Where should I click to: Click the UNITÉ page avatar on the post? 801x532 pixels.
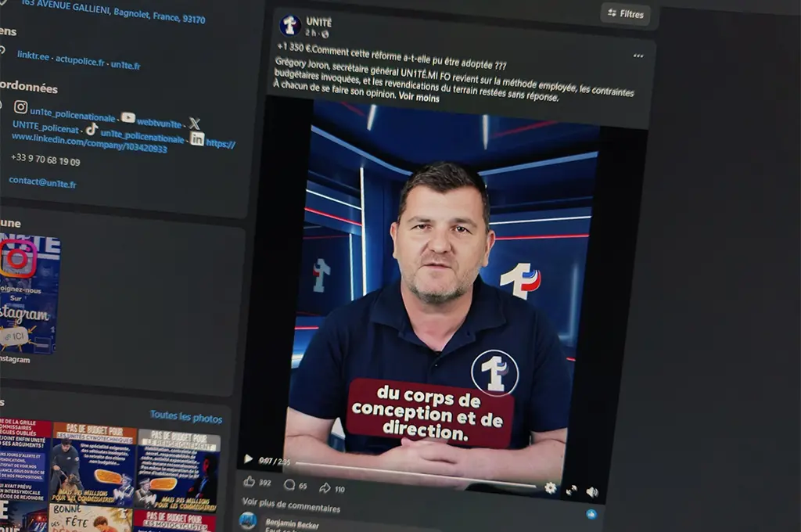(x=289, y=24)
